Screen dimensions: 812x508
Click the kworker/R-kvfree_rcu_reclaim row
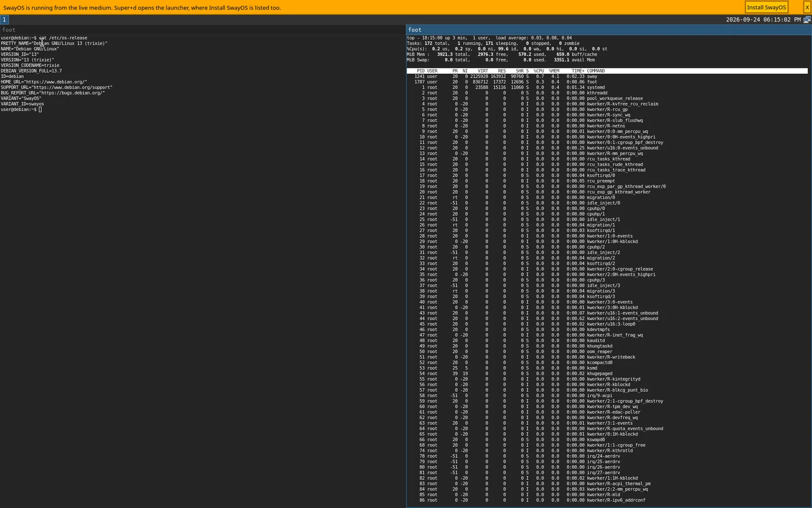(607, 104)
